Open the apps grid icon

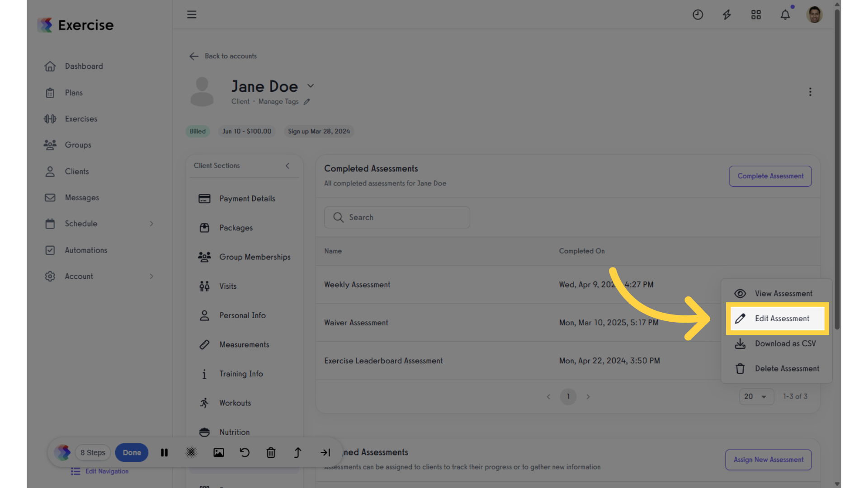point(756,15)
